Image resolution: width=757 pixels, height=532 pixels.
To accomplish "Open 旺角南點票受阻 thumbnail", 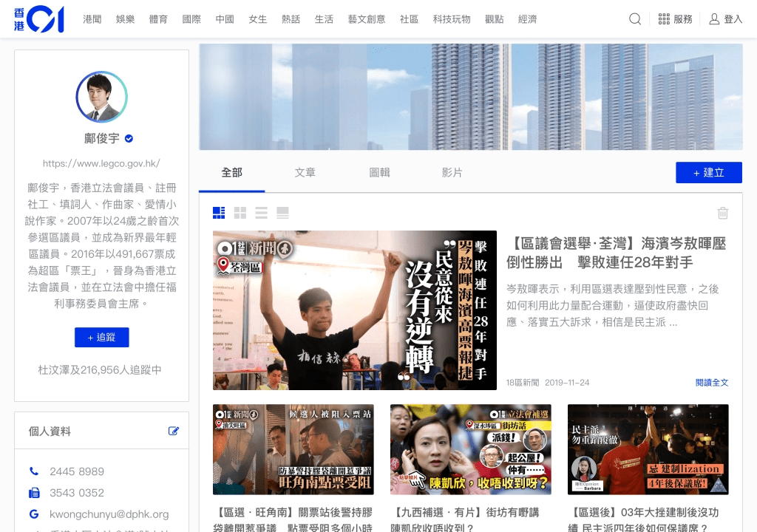I will click(293, 449).
